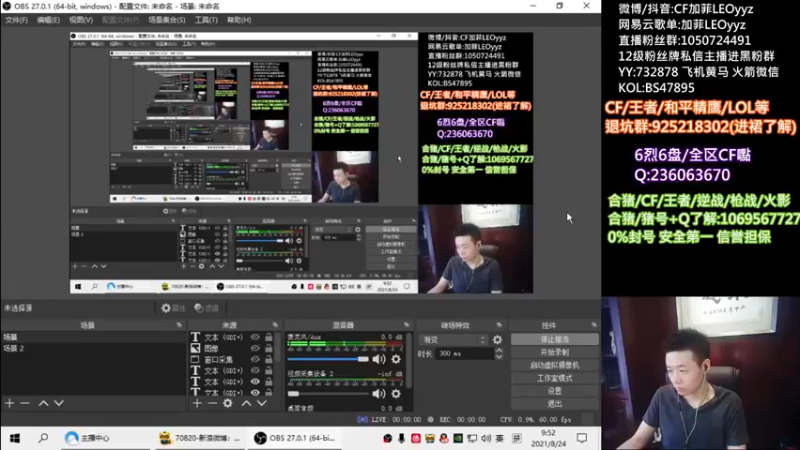The image size is (800, 450).
Task: Open 视频采集设备 2 audio settings gear
Action: [x=396, y=393]
